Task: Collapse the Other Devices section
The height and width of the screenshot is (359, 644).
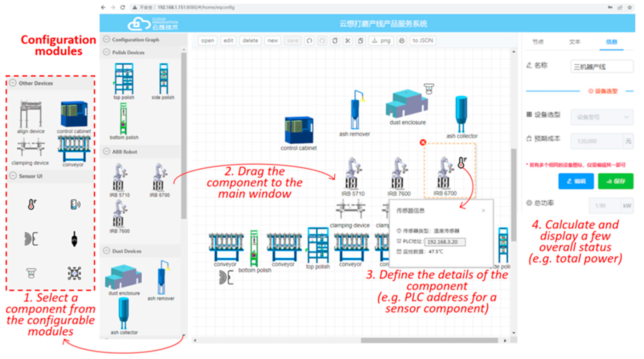Action: point(13,83)
